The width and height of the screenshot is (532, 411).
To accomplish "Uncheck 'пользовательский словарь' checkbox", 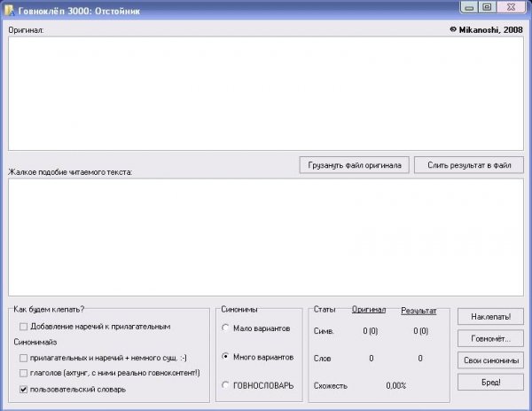I will [x=24, y=389].
